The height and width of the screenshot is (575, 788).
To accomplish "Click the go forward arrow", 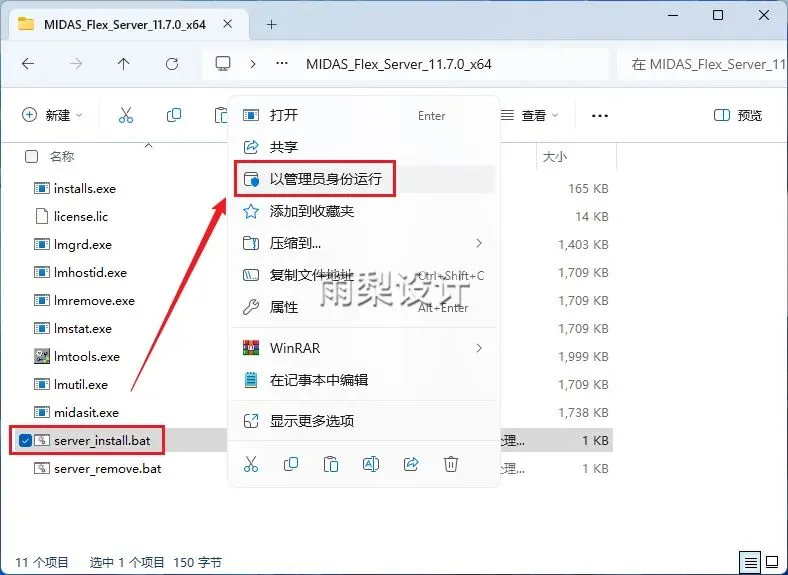I will 76,64.
